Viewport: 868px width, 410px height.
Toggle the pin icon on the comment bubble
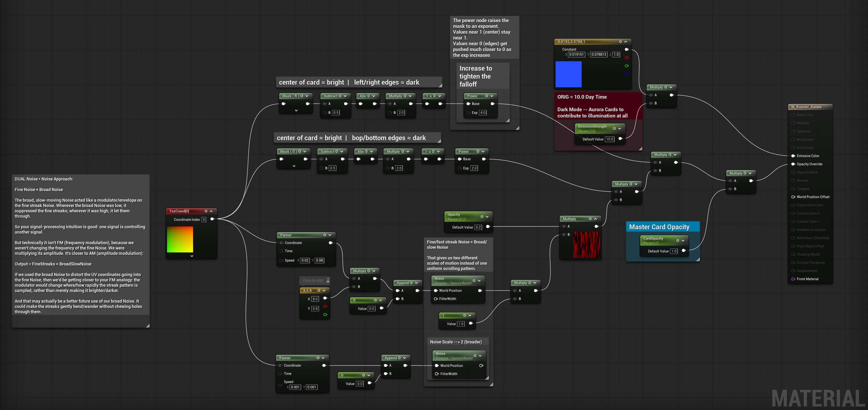coord(328,279)
